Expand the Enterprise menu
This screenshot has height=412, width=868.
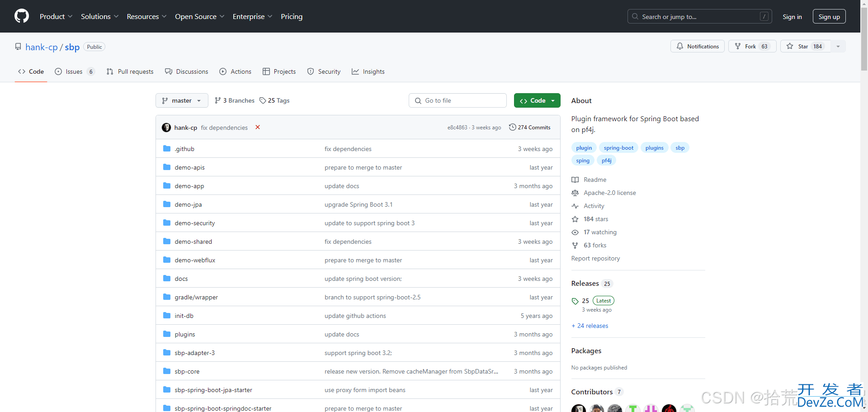pyautogui.click(x=253, y=16)
